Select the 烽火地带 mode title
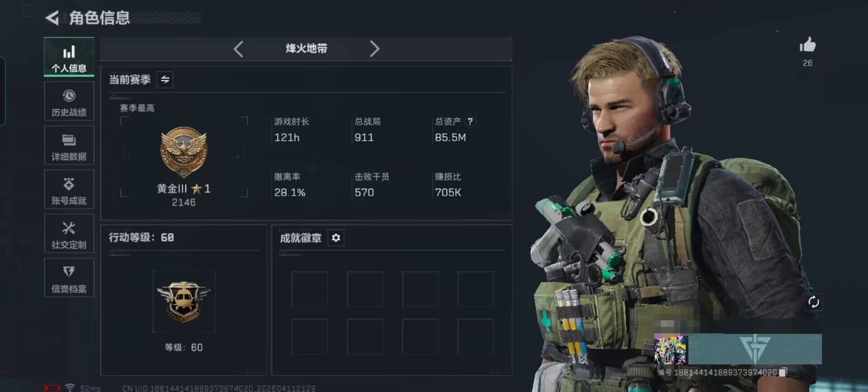This screenshot has width=868, height=392. (307, 49)
